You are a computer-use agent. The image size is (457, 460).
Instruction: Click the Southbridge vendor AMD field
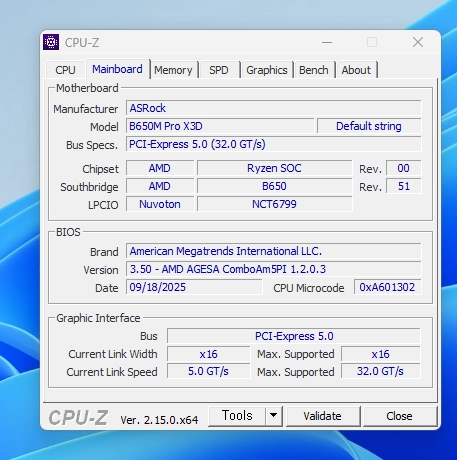(160, 186)
